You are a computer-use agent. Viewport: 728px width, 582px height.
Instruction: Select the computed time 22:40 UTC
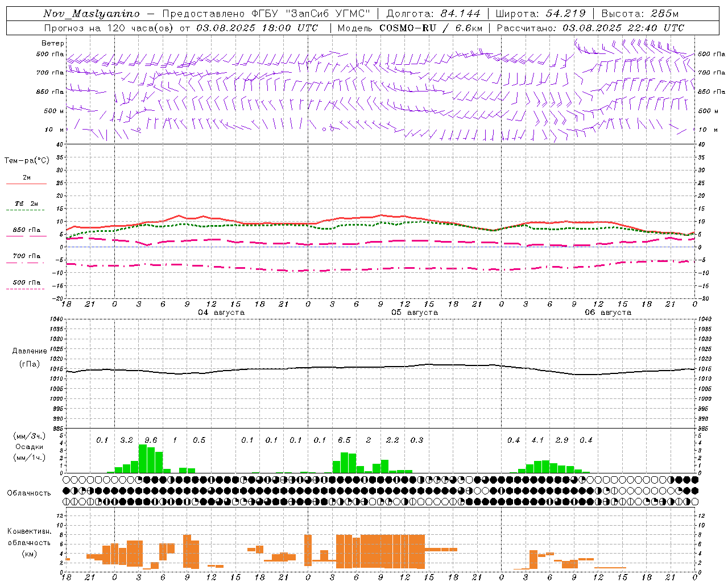coord(656,28)
